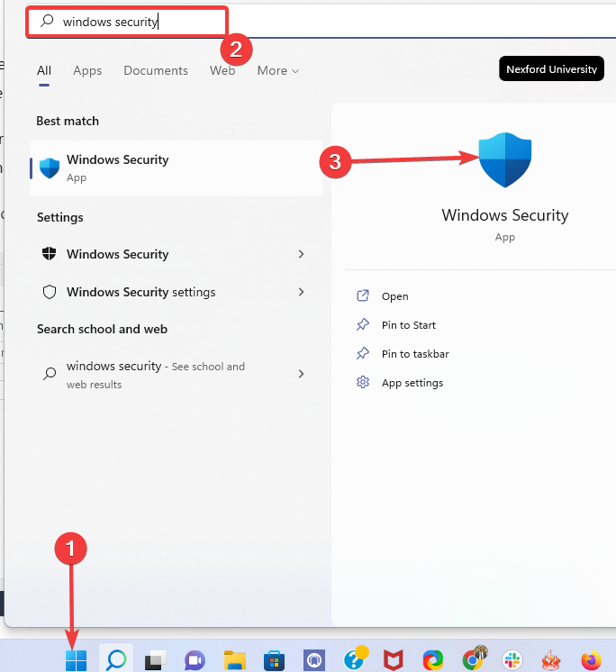Launch McAfee from the taskbar
The width and height of the screenshot is (616, 672).
click(x=394, y=660)
